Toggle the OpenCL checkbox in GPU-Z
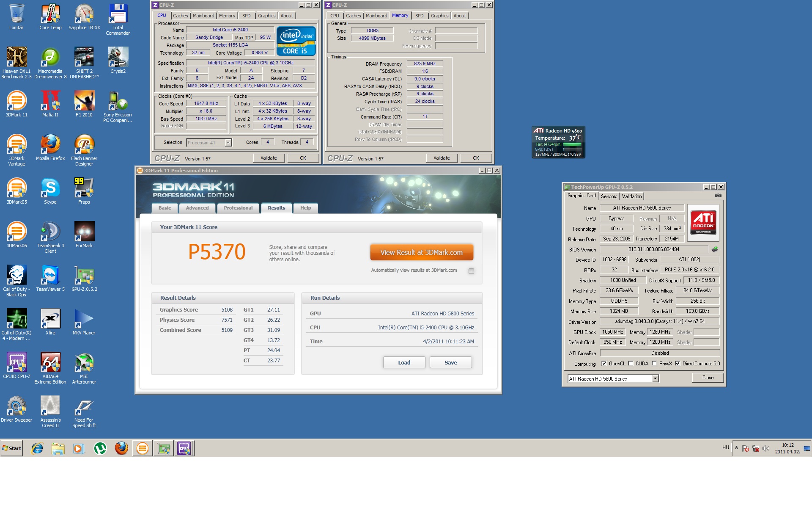Viewport: 812px width, 508px height. point(604,364)
